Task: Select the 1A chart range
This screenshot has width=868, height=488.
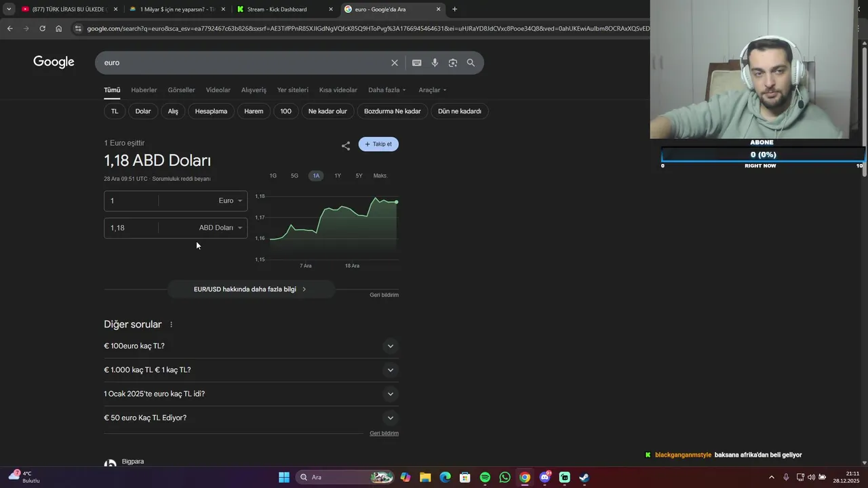Action: tap(316, 176)
